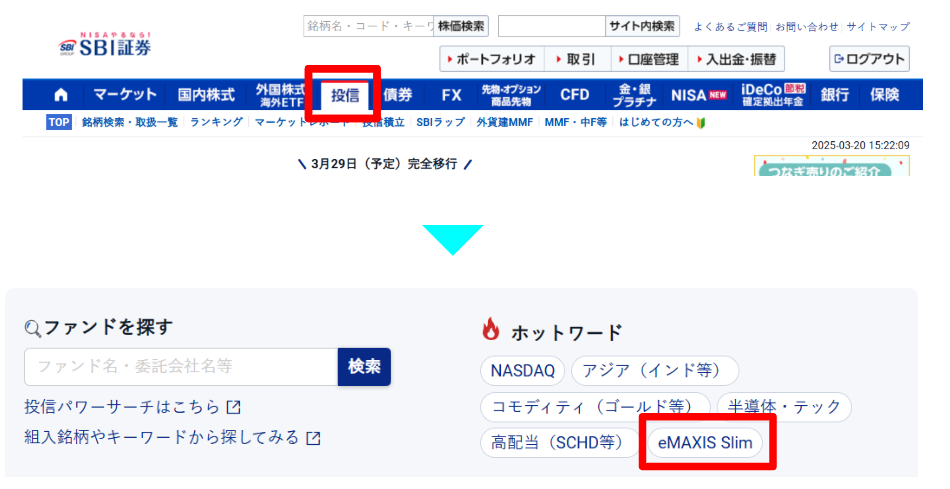Open the CFD menu
The height and width of the screenshot is (489, 950).
574,95
